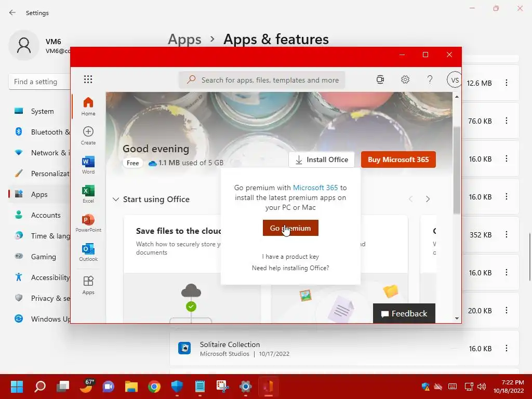
Task: Go to Home in Office sidebar
Action: pos(88,106)
